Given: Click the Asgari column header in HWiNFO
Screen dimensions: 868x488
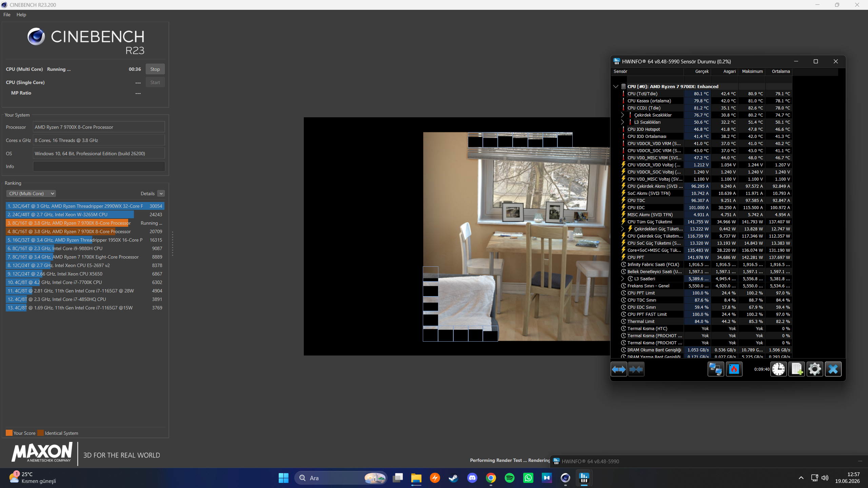Looking at the screenshot, I should pyautogui.click(x=725, y=72).
